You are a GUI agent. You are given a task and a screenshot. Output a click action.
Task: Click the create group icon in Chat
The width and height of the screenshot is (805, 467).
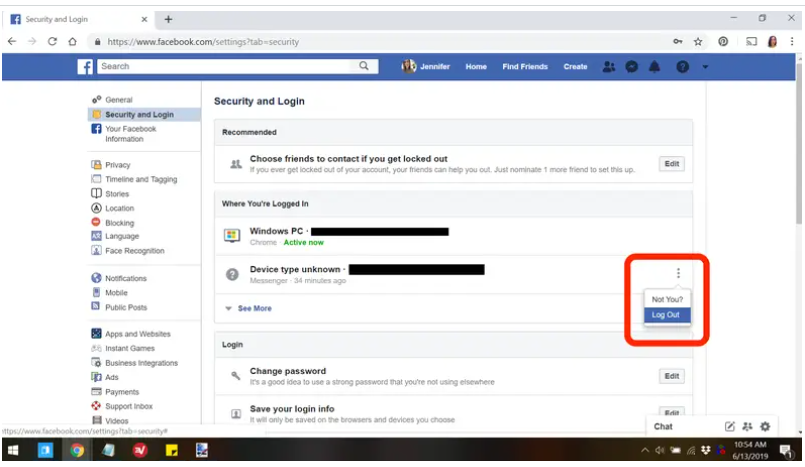tap(748, 426)
